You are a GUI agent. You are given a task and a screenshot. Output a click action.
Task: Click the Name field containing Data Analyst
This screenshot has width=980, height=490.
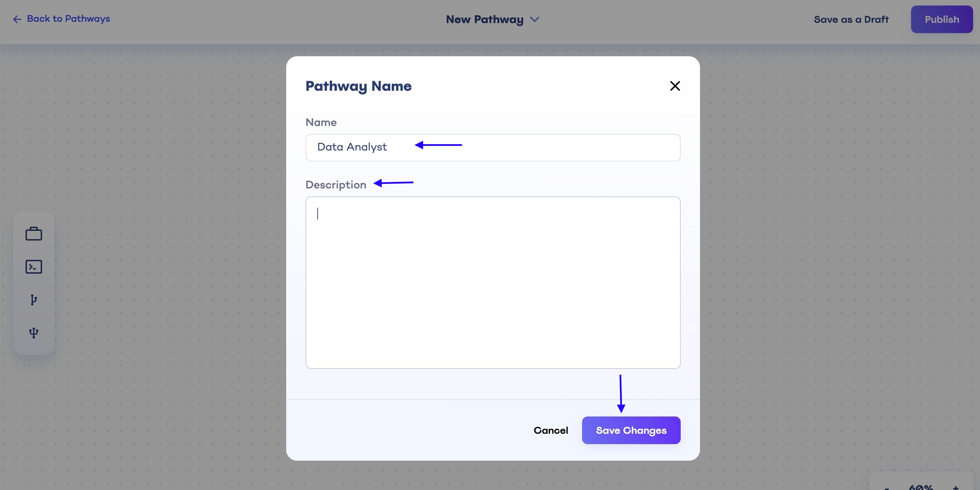(493, 147)
